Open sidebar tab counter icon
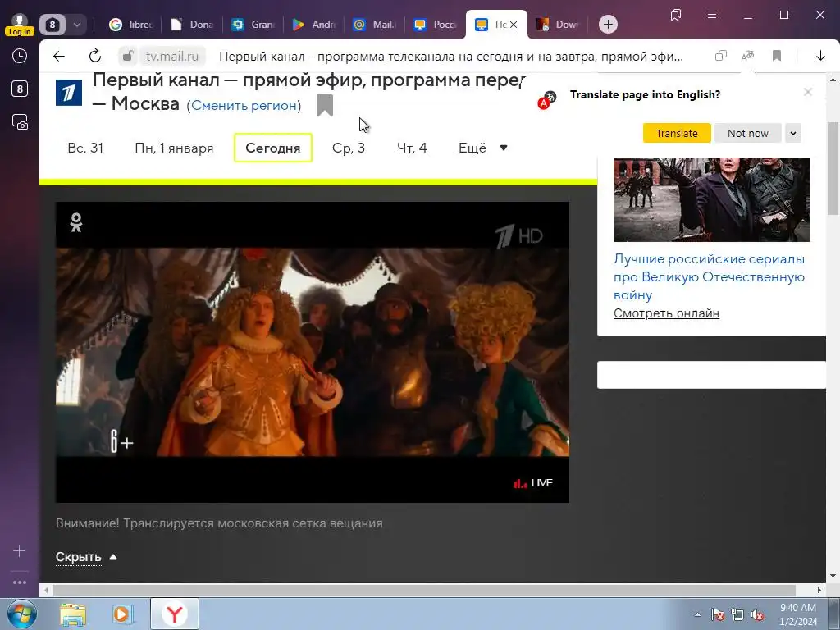This screenshot has width=840, height=630. tap(20, 89)
